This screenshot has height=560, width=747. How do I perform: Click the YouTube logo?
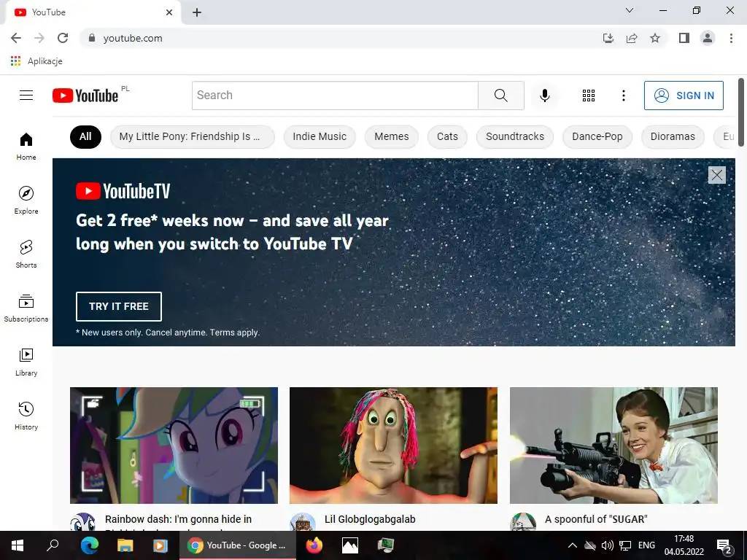pyautogui.click(x=85, y=96)
